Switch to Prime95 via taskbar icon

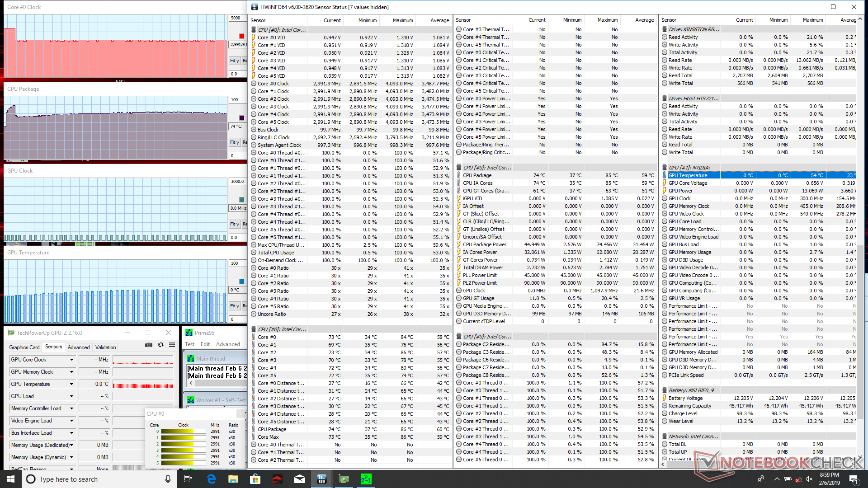[366, 479]
